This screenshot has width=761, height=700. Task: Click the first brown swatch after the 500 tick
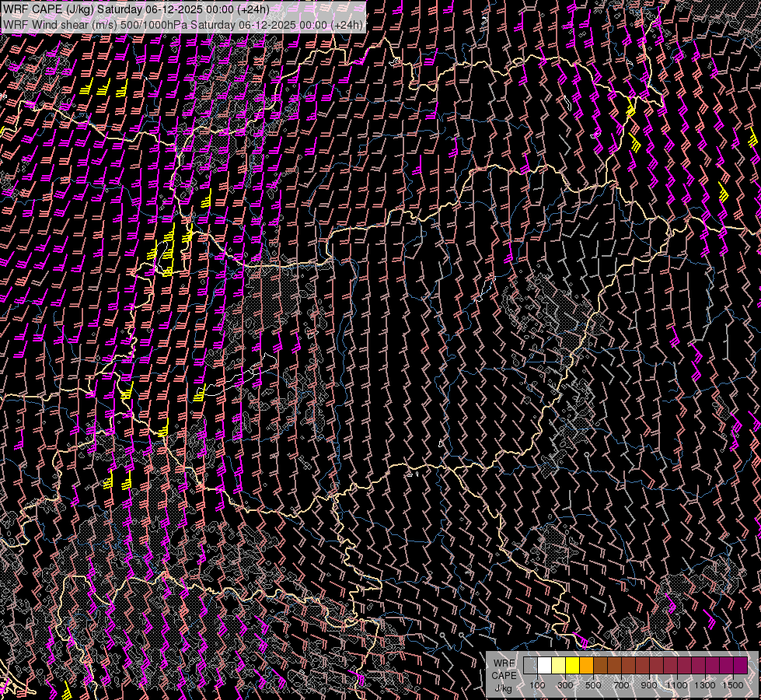coord(600,665)
